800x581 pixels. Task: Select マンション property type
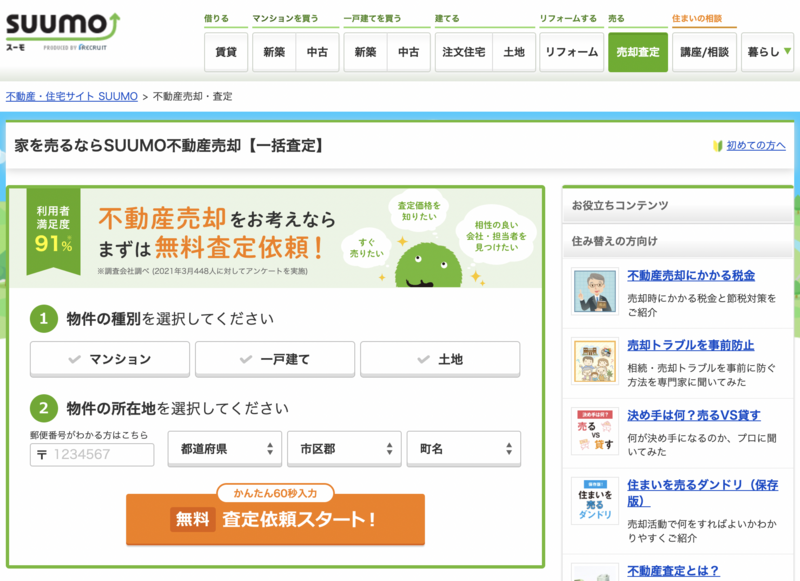point(110,359)
